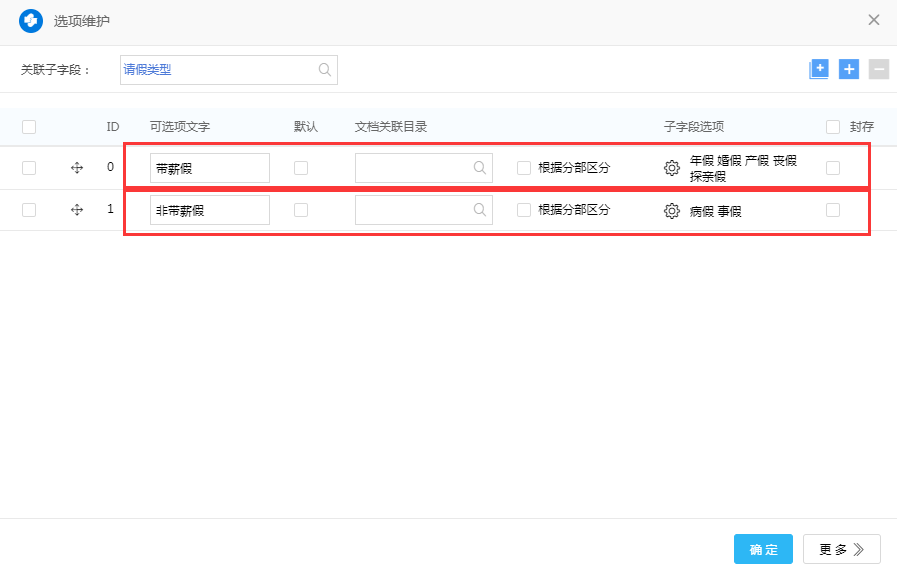Click the 带薪假 option text field

coord(209,168)
